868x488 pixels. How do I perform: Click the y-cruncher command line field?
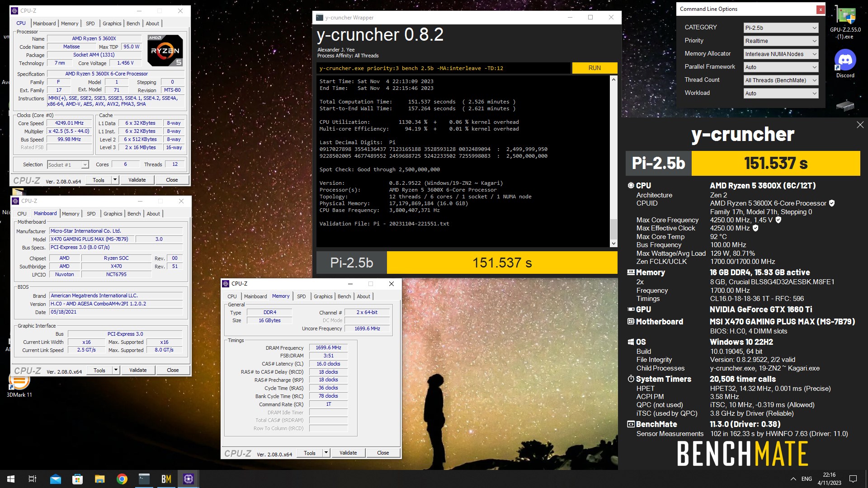pyautogui.click(x=443, y=68)
